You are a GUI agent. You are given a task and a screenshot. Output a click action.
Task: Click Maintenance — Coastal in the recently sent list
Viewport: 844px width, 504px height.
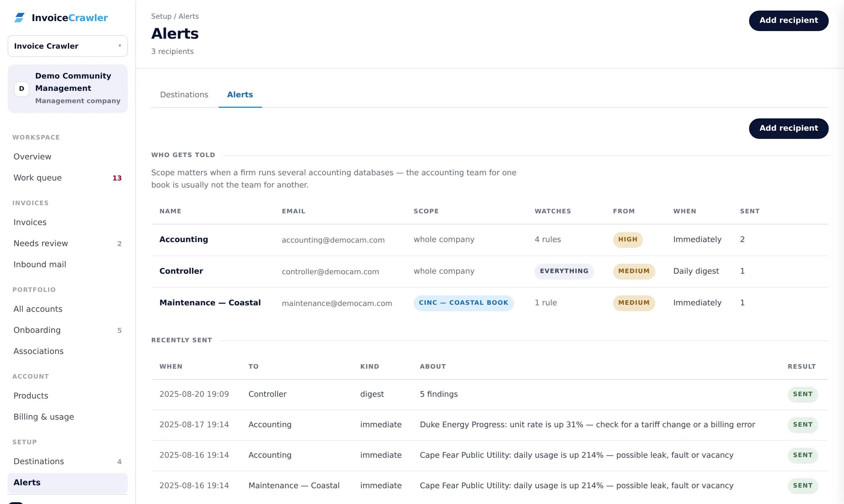[x=294, y=486]
